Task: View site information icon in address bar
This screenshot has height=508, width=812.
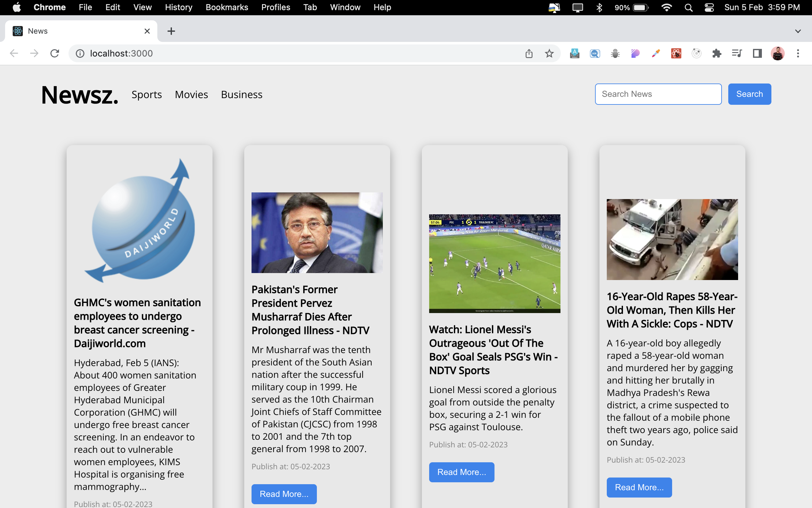Action: pos(80,53)
